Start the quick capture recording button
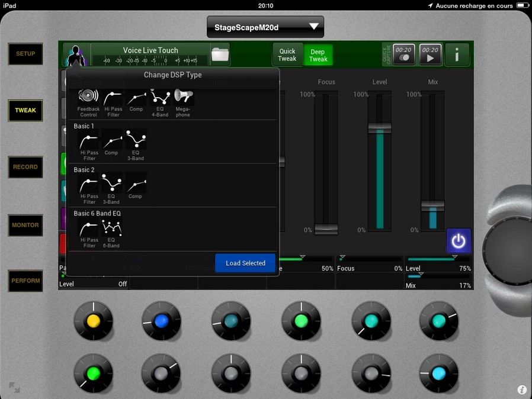 pyautogui.click(x=403, y=54)
